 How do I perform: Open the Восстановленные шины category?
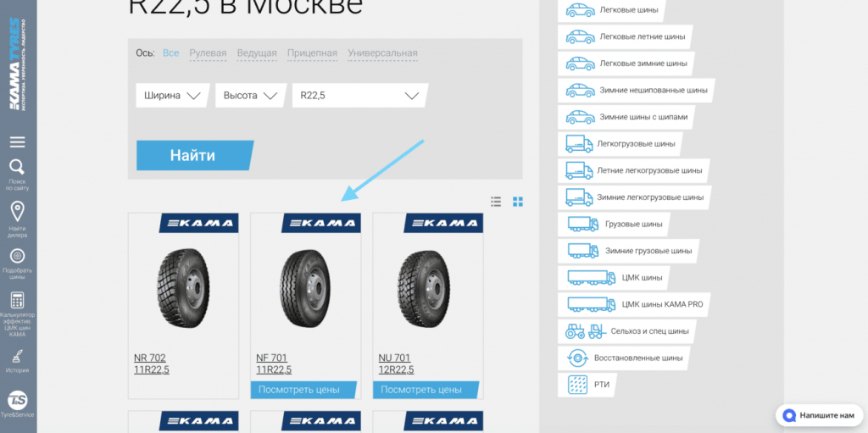(624, 358)
